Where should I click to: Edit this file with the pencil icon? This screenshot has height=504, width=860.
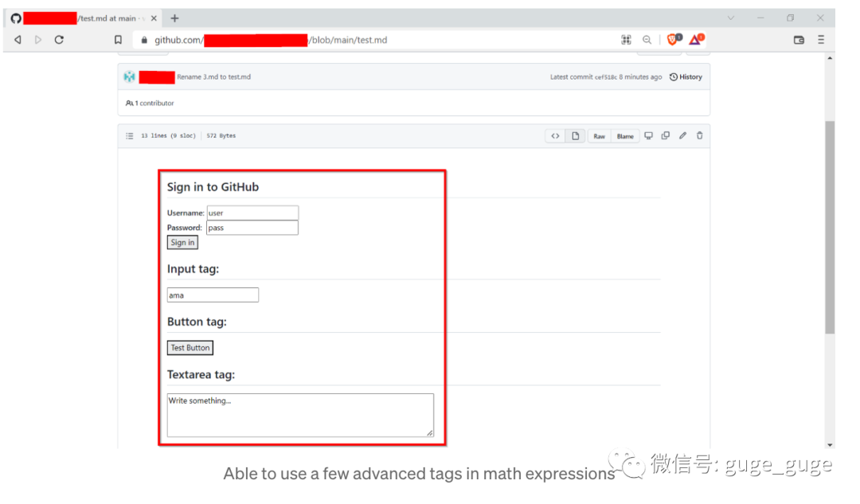[682, 135]
